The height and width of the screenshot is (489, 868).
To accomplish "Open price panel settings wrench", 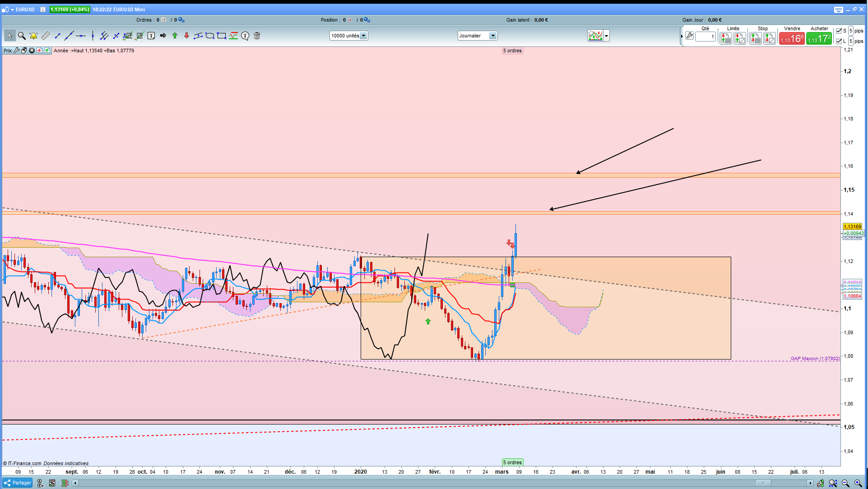I will point(17,51).
